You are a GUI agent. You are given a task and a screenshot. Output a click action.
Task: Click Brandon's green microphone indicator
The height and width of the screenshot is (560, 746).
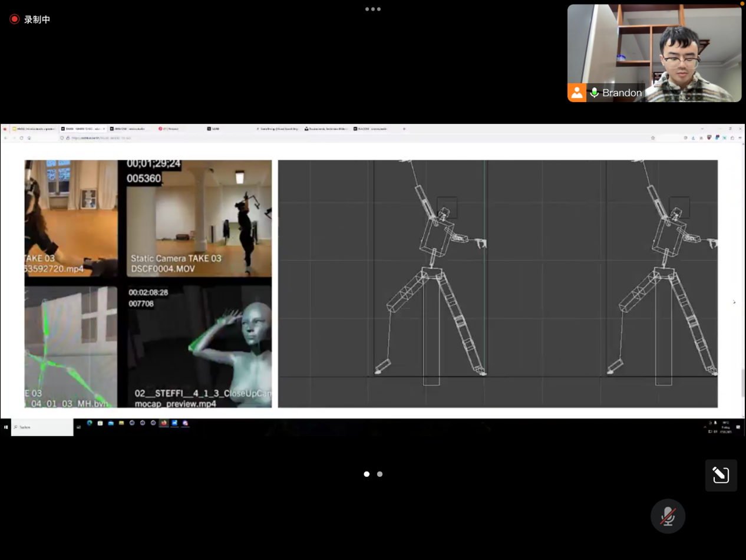point(594,93)
